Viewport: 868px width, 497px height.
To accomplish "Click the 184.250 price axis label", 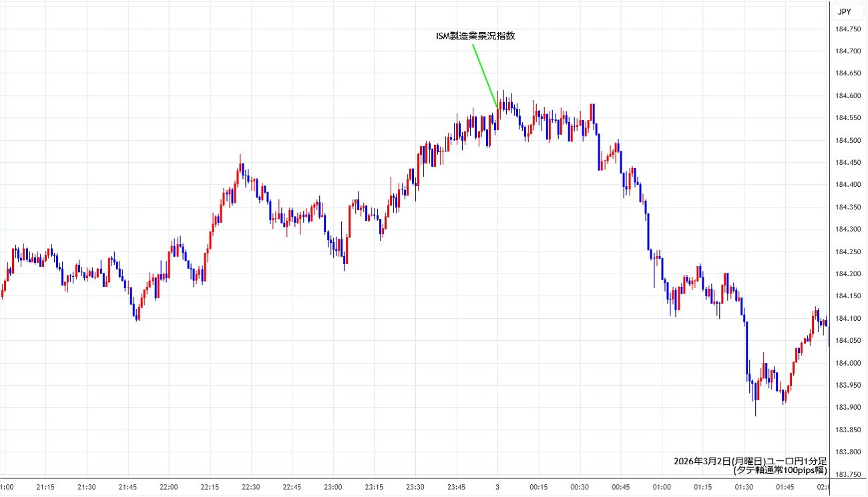I will [x=848, y=252].
